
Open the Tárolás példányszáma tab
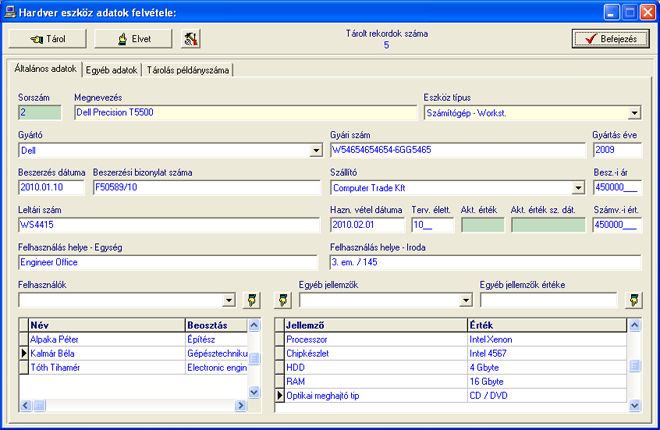click(x=189, y=70)
